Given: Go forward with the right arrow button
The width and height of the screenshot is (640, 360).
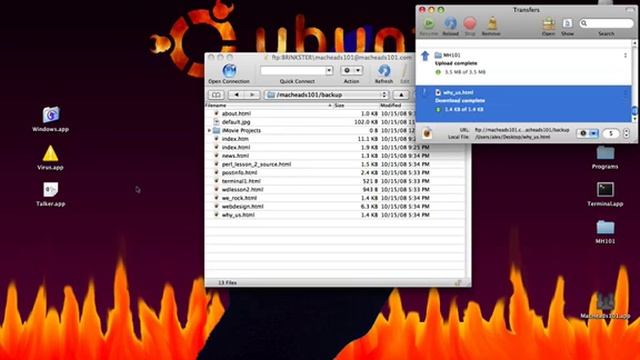Looking at the screenshot, I should [x=252, y=95].
